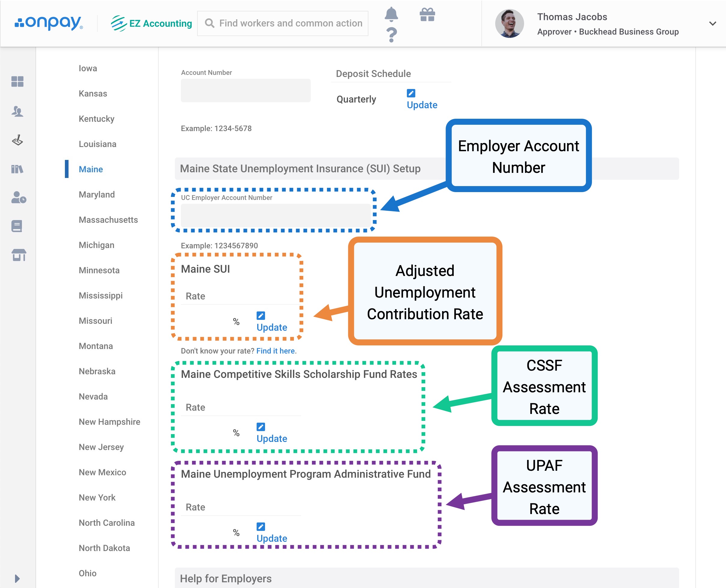The height and width of the screenshot is (588, 726).
Task: Update the Competitive Skills Scholarship Fund rate
Action: (272, 438)
